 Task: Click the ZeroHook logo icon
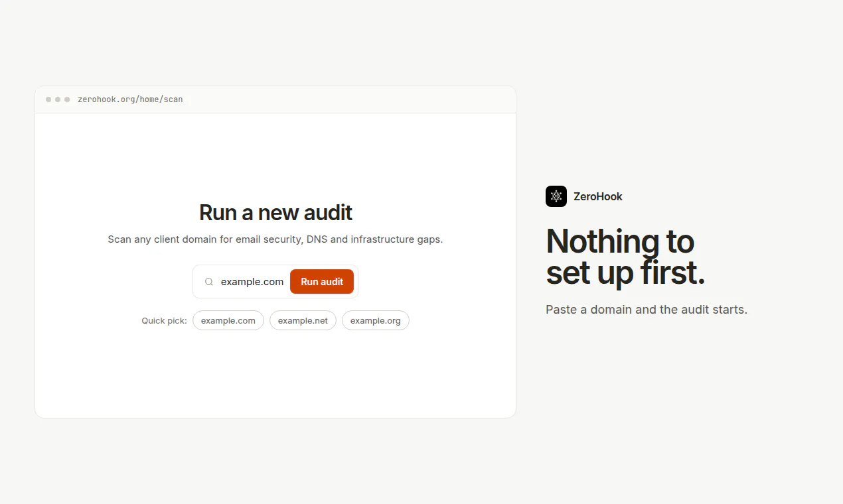[x=556, y=196]
